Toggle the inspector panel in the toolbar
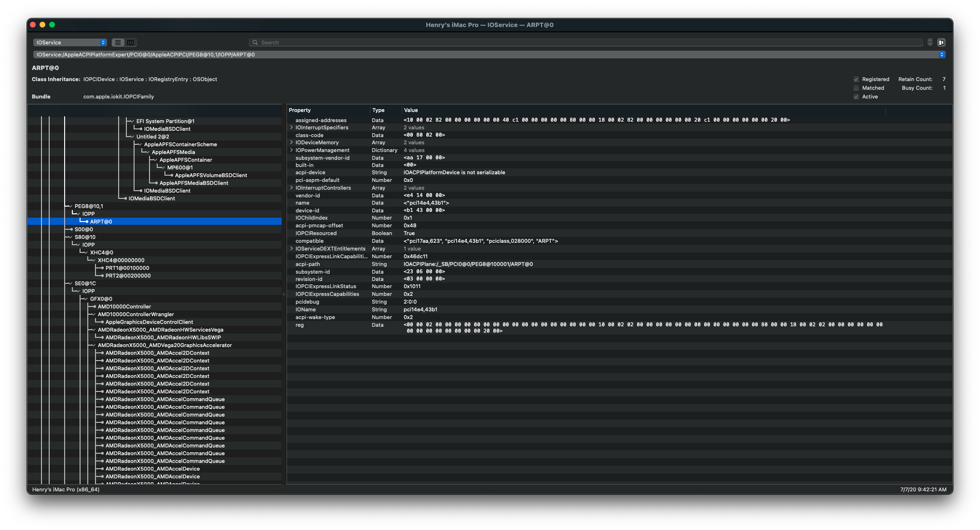Viewport: 980px width, 530px height. click(942, 42)
